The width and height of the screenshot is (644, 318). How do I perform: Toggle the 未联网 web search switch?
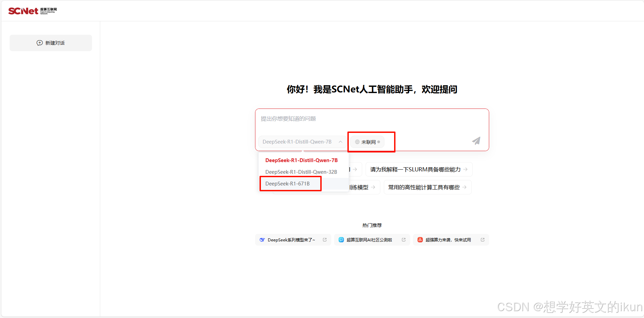click(367, 142)
